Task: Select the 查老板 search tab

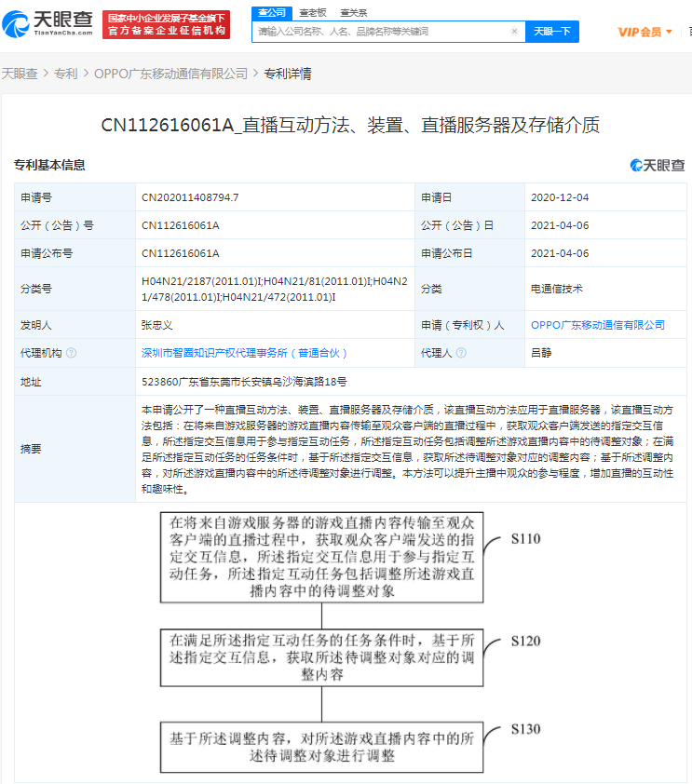Action: (313, 12)
